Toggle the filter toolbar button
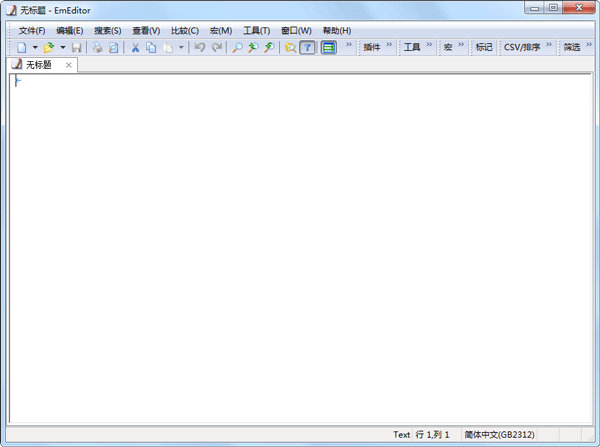This screenshot has width=600, height=447. [307, 47]
